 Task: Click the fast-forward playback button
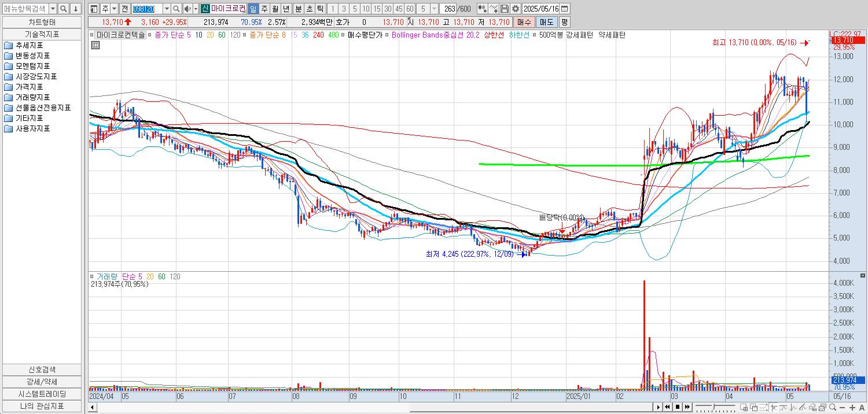[x=687, y=407]
